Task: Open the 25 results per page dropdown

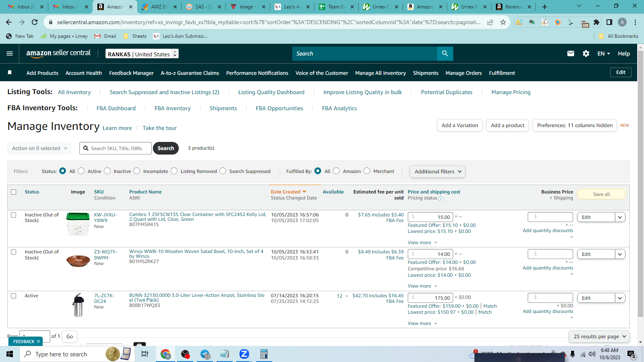Action: [x=599, y=337]
